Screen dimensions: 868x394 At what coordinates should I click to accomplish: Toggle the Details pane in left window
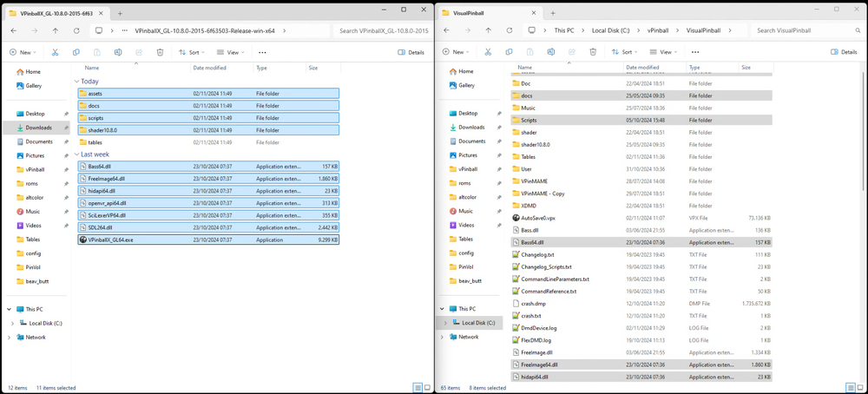(411, 52)
